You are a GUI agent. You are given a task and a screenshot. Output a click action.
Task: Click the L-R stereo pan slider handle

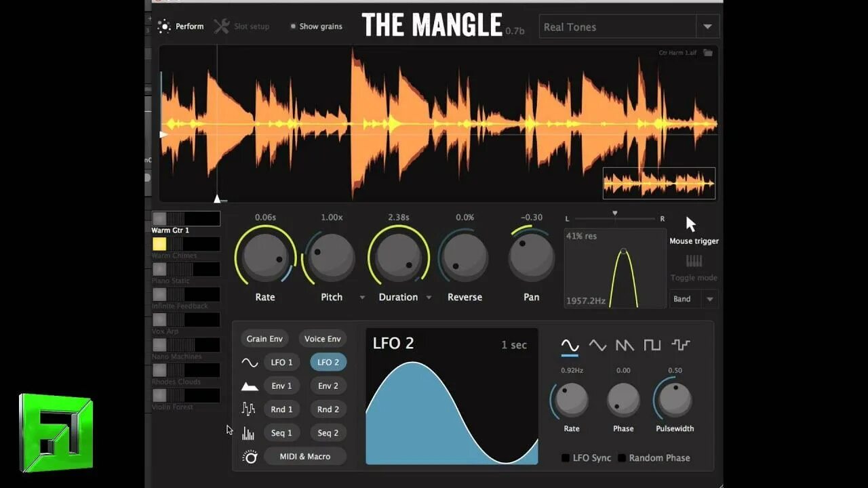pos(615,213)
